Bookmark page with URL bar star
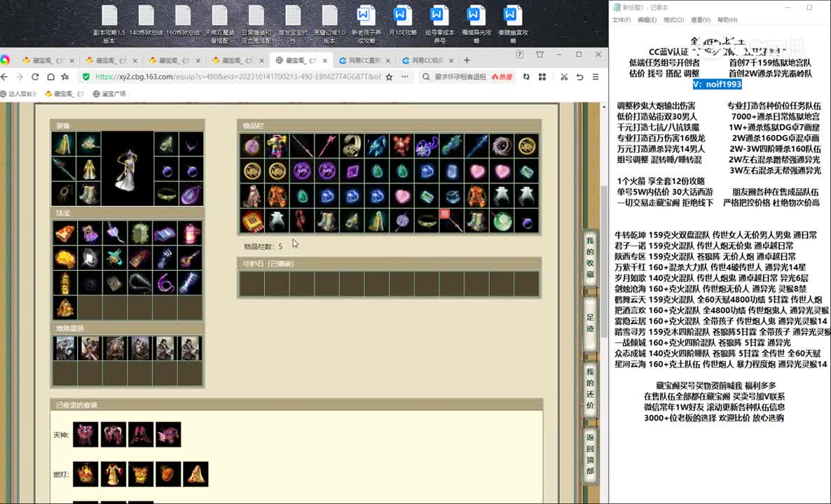Image resolution: width=831 pixels, height=504 pixels. (389, 77)
